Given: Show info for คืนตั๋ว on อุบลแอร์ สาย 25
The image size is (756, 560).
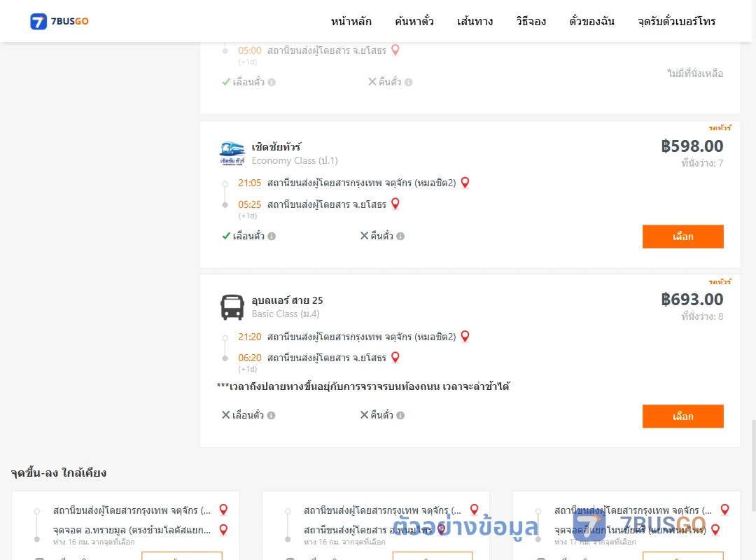Looking at the screenshot, I should 400,415.
